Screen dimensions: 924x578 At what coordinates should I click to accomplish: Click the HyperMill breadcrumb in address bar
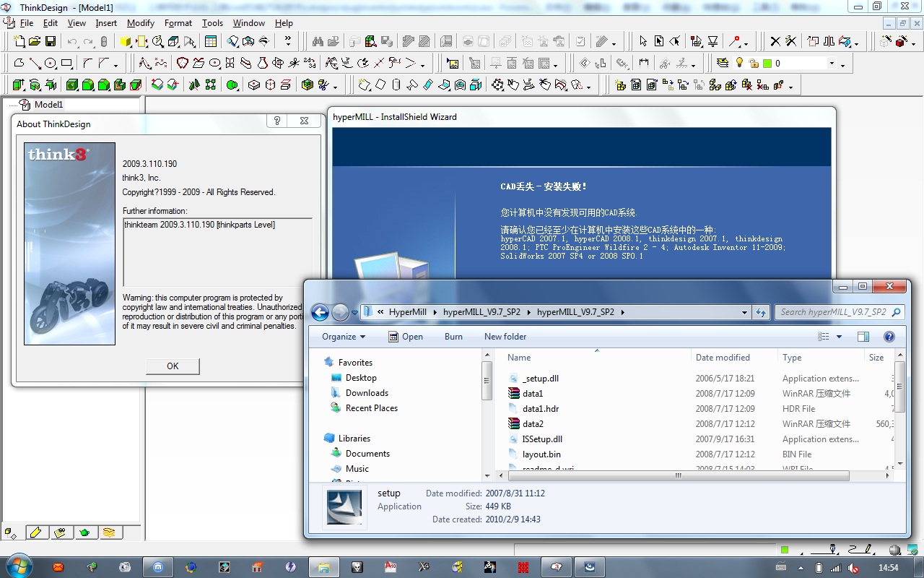pyautogui.click(x=408, y=312)
